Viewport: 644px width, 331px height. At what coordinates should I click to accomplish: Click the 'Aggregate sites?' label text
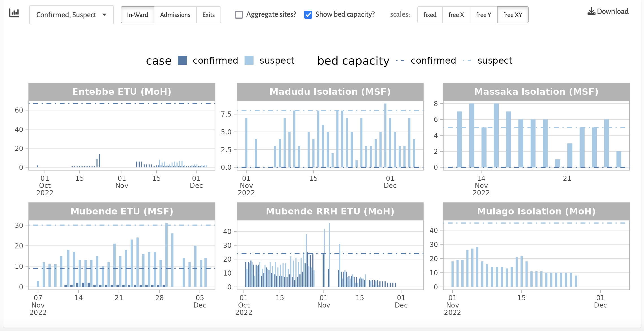pyautogui.click(x=271, y=14)
